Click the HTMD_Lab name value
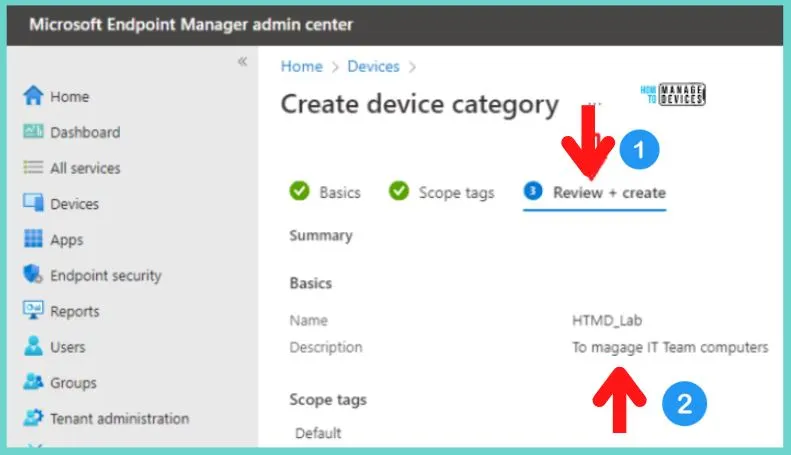 pos(607,320)
